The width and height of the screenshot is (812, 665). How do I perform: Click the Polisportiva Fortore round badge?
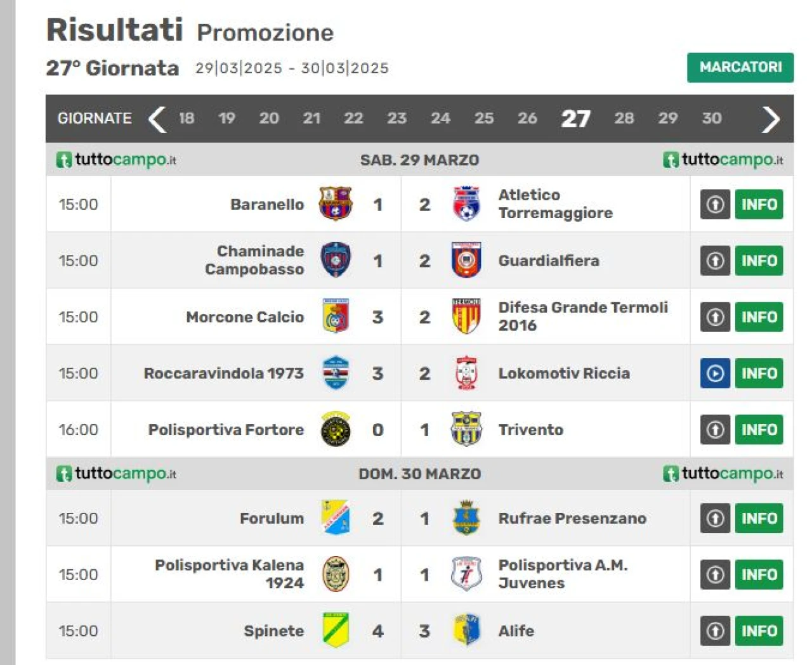pos(336,429)
